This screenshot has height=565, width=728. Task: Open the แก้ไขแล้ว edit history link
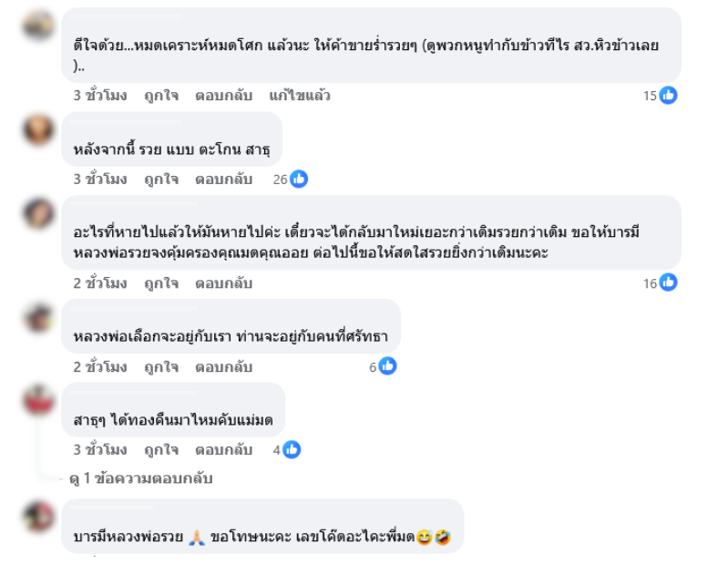coord(300,96)
